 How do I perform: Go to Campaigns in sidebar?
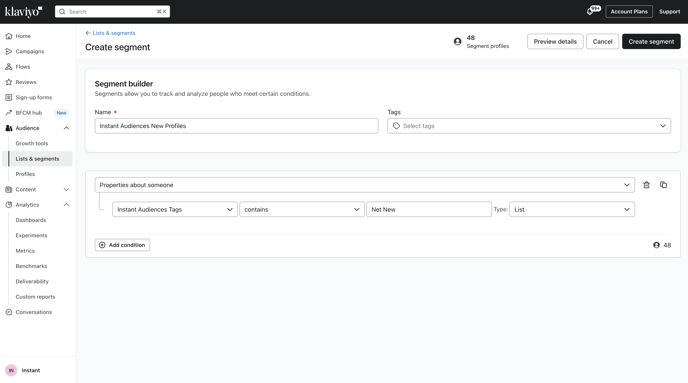point(29,51)
